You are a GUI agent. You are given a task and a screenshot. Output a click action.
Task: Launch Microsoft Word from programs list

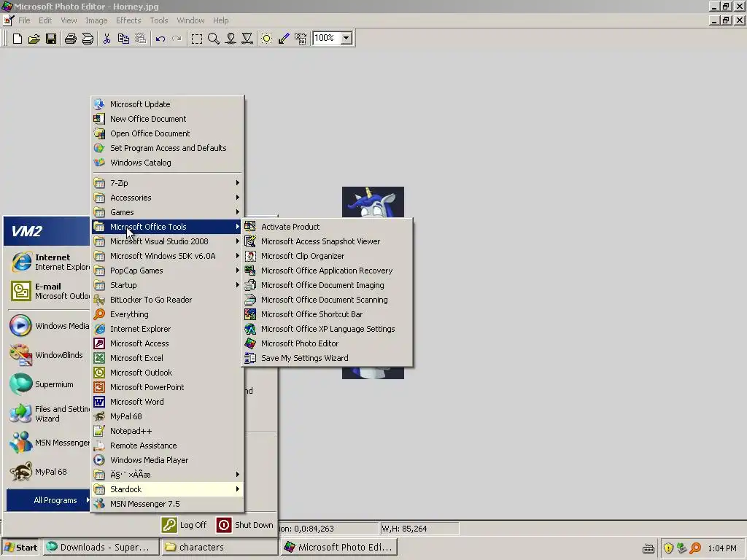[x=167, y=402]
